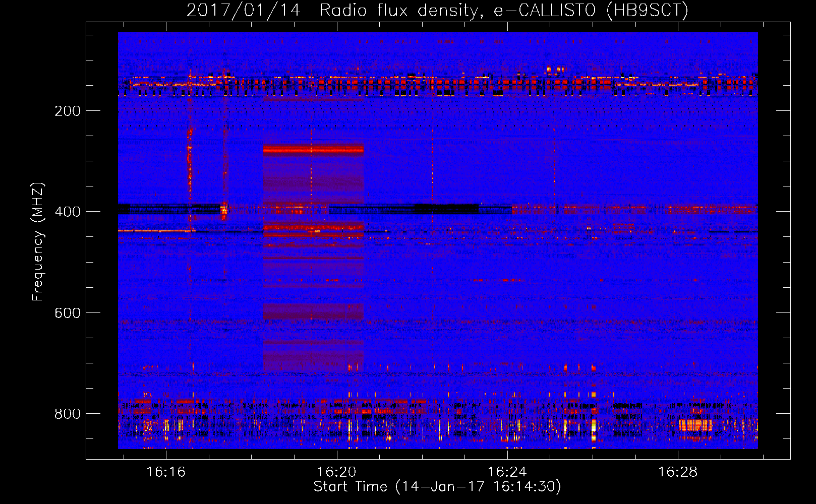The image size is (816, 504).
Task: Click the 200 frequency tick label
Action: tap(68, 111)
